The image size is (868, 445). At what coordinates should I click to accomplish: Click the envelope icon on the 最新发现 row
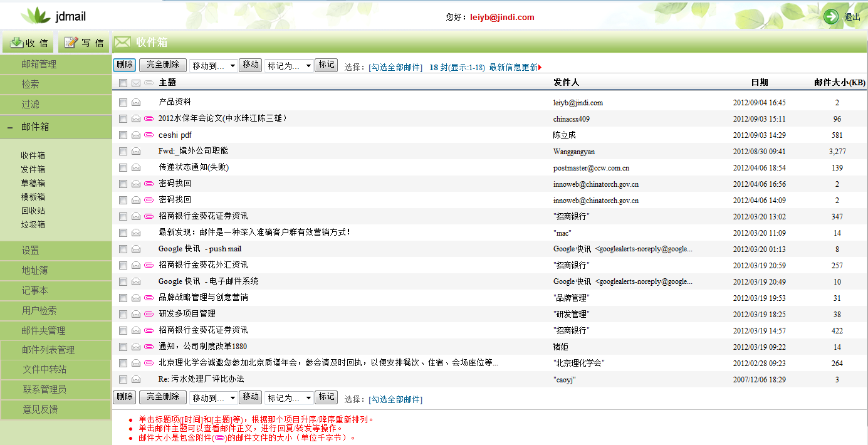pyautogui.click(x=136, y=233)
